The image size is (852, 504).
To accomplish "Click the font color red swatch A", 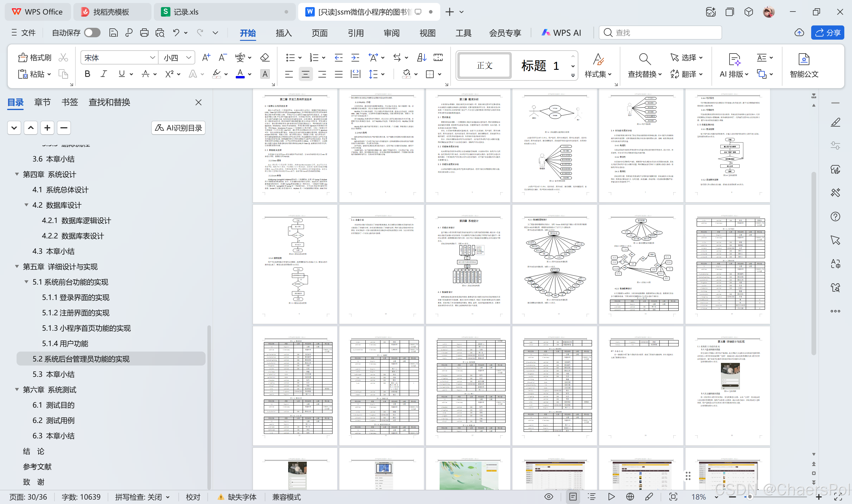I will [240, 74].
